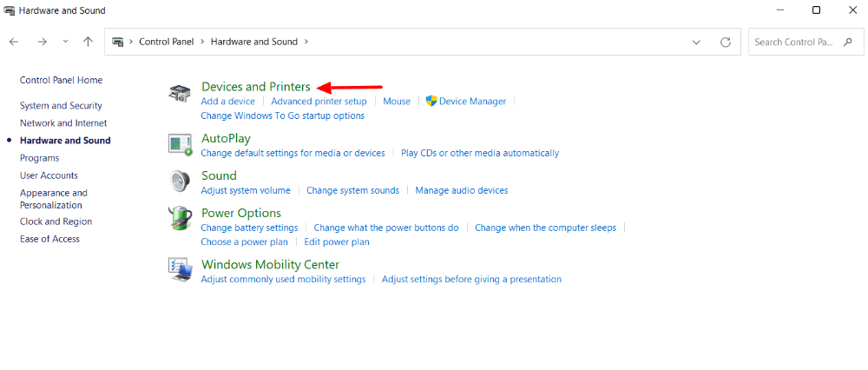This screenshot has height=370, width=868.
Task: Open Advanced printer setup
Action: [x=319, y=101]
